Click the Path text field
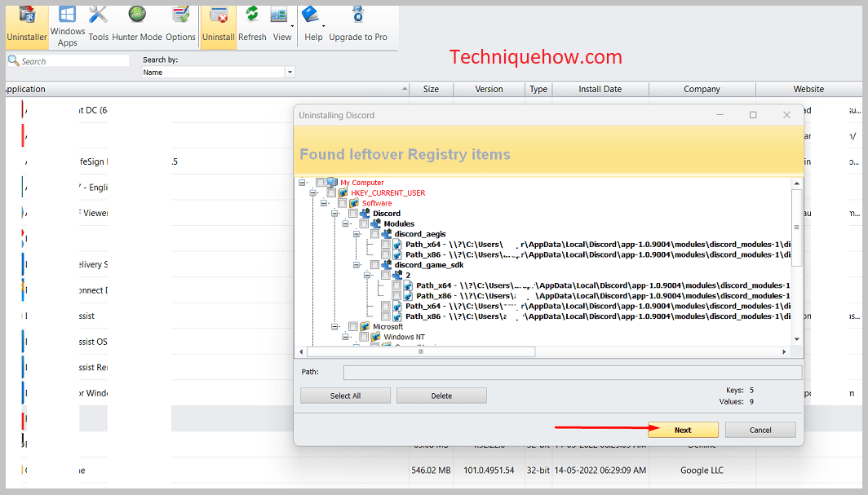This screenshot has height=495, width=868. pos(573,372)
